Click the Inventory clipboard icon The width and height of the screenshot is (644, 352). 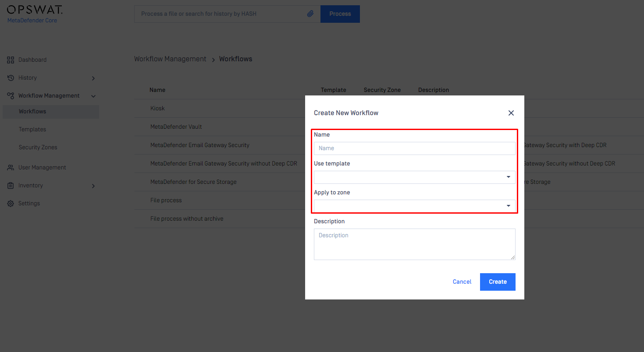click(11, 186)
